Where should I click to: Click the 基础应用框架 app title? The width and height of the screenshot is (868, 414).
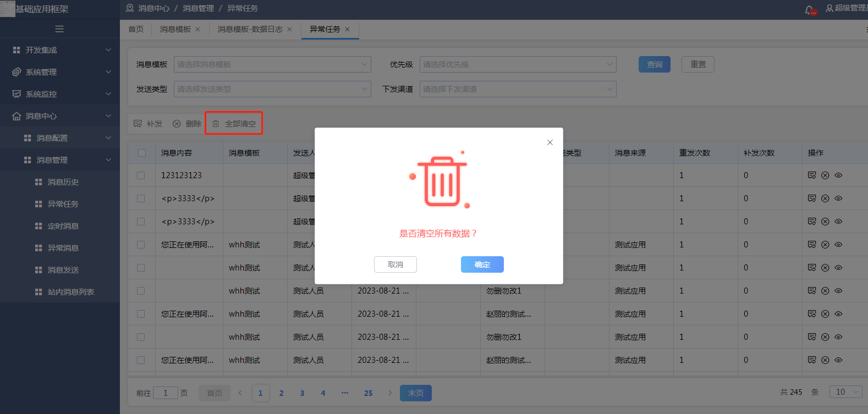(x=42, y=9)
